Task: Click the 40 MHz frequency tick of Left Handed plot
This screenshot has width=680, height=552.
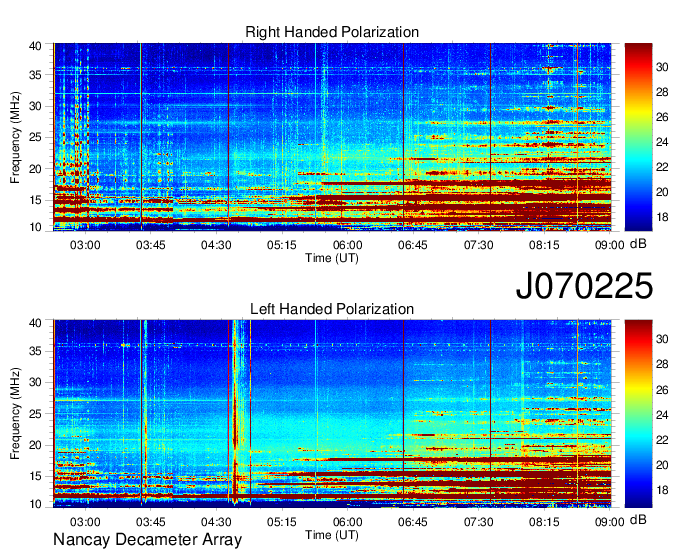Action: [x=35, y=323]
